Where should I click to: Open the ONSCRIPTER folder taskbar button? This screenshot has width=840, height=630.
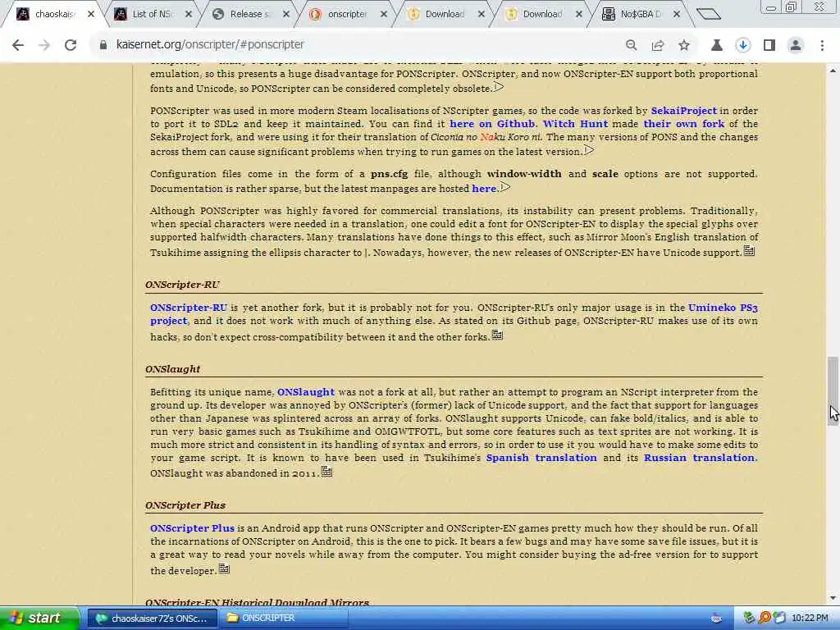point(284,619)
